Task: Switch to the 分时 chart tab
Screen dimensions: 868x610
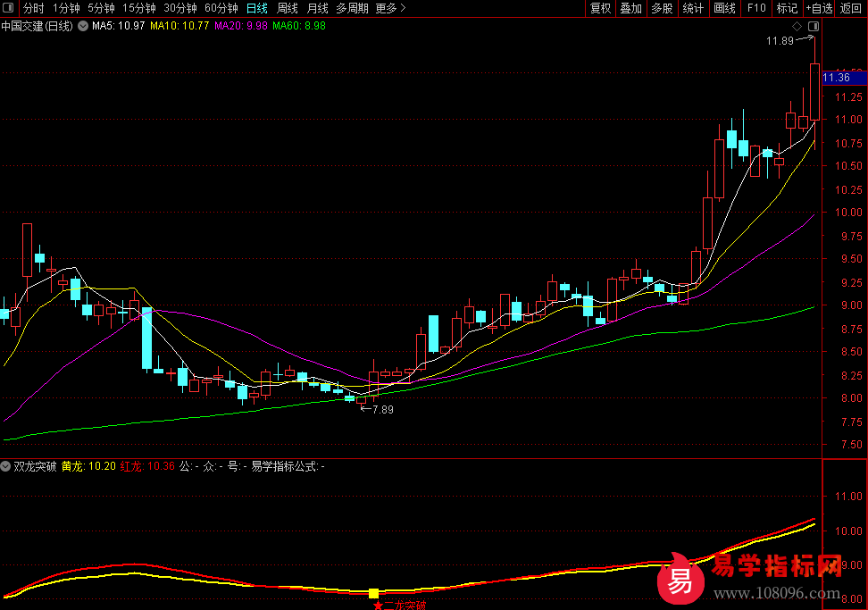Action: [33, 8]
